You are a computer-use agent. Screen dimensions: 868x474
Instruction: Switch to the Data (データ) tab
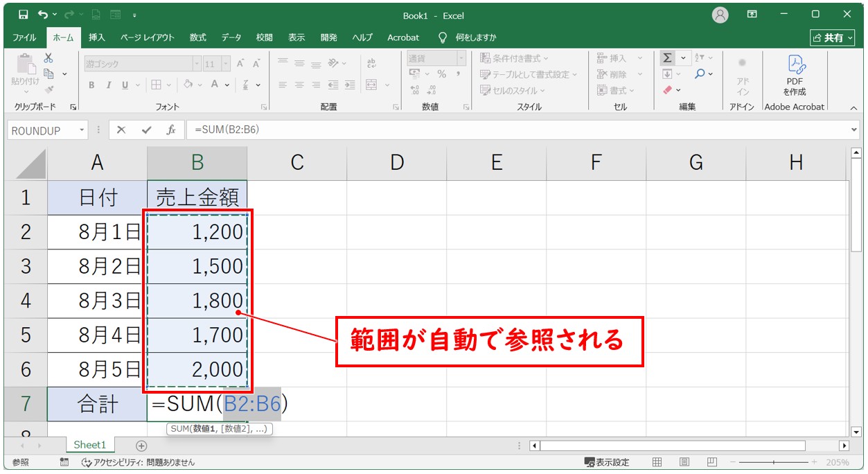(x=231, y=37)
